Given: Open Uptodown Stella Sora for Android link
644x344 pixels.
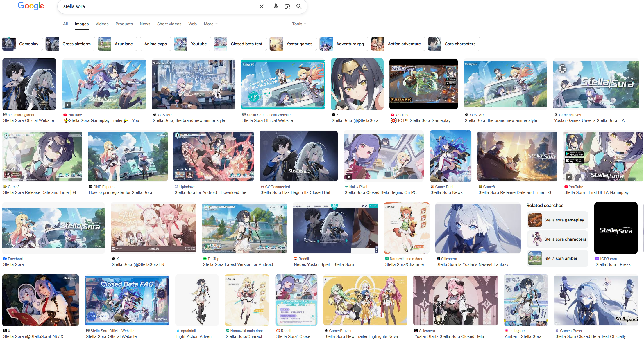Looking at the screenshot, I should pyautogui.click(x=212, y=192).
